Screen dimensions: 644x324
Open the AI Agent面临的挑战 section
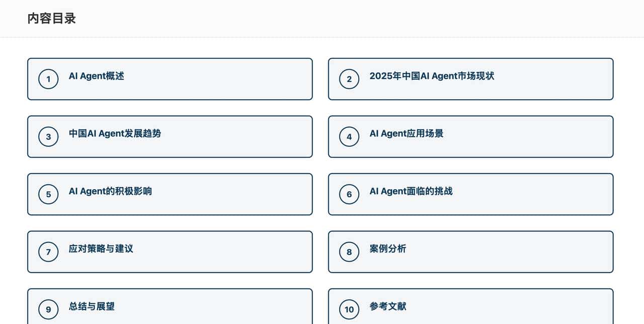click(x=471, y=194)
